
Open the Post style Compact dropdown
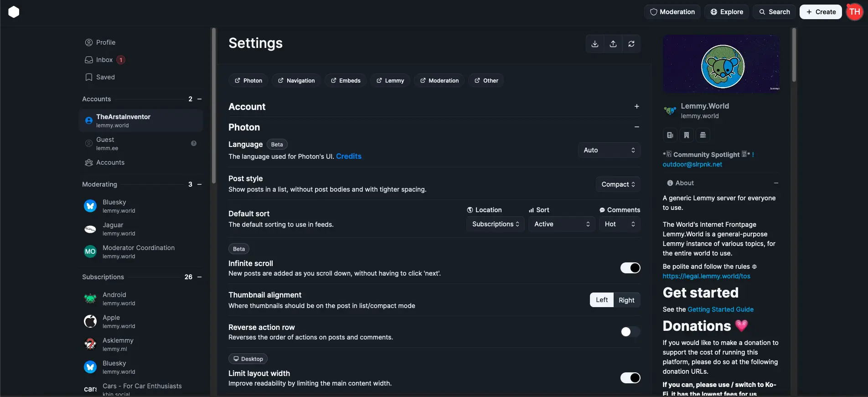coord(618,184)
